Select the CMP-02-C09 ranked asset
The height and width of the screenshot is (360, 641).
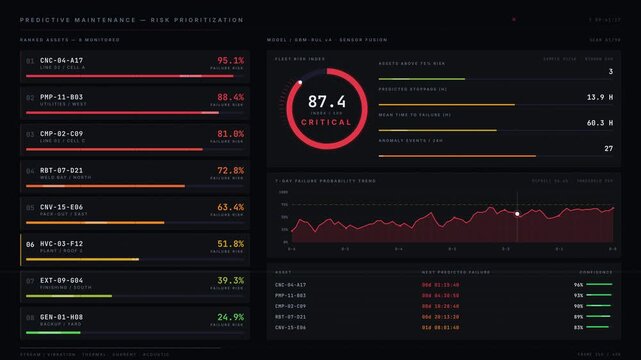click(134, 140)
